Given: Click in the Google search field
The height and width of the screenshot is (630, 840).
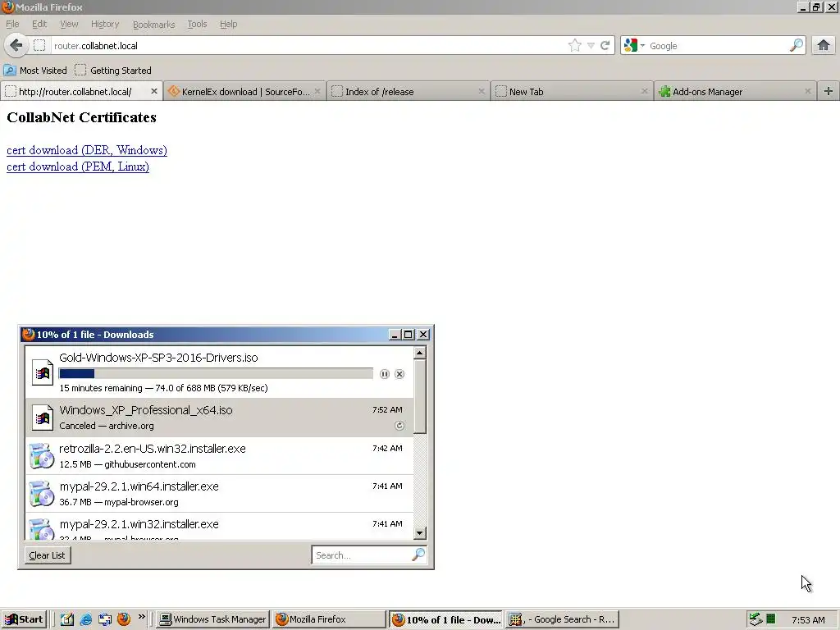Looking at the screenshot, I should tap(718, 46).
